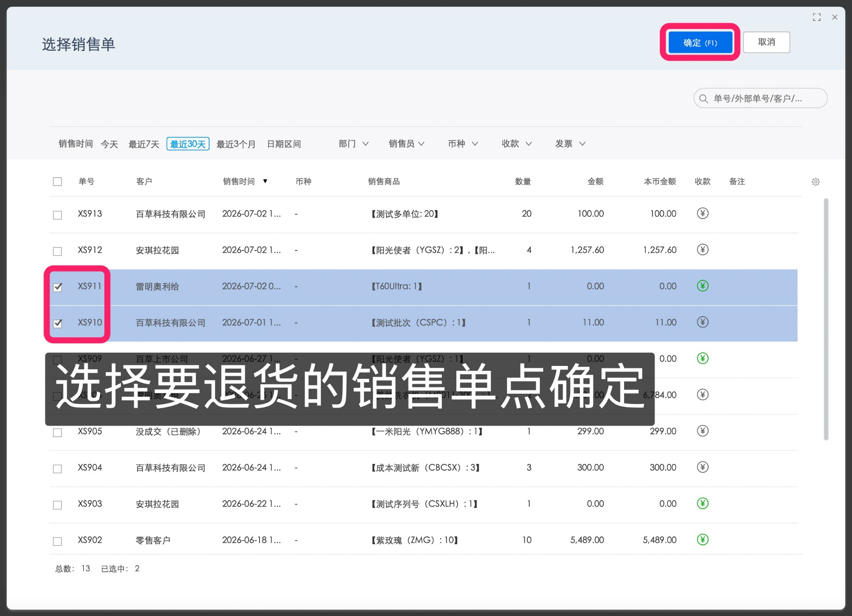Toggle the select-all checkbox in header
The height and width of the screenshot is (616, 852).
coord(58,182)
